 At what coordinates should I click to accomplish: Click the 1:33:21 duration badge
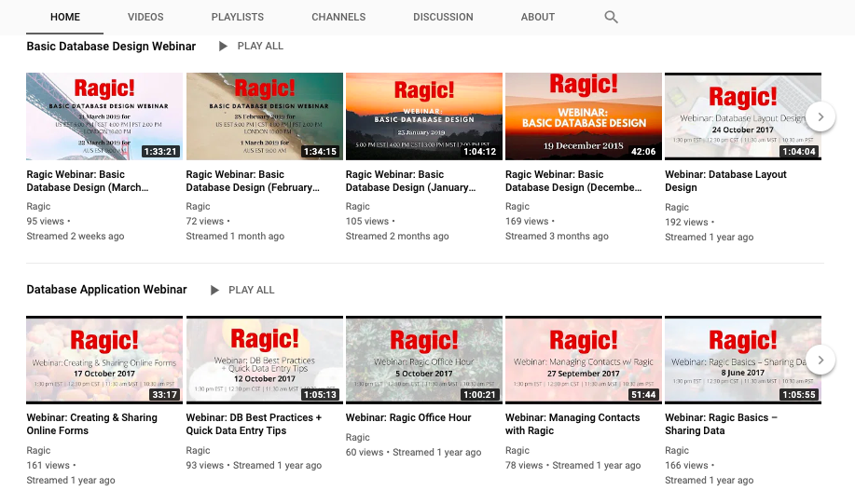click(x=160, y=152)
